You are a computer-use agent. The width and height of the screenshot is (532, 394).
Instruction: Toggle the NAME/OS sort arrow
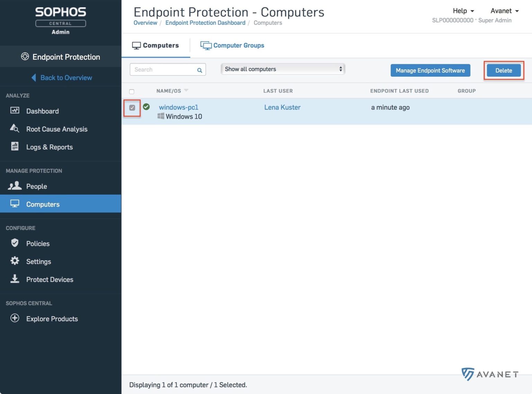pos(186,90)
